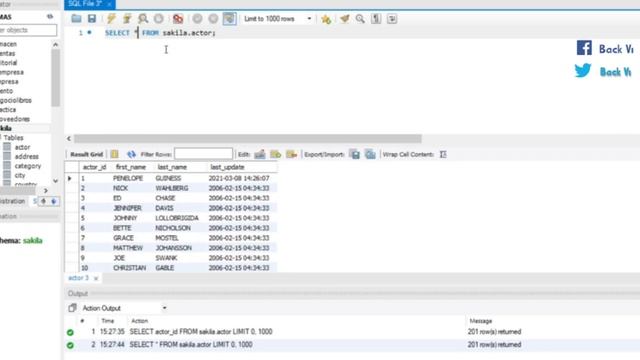Screen dimensions: 640x360
Task: Click the copy output icon beside Action Output
Action: [x=72, y=308]
